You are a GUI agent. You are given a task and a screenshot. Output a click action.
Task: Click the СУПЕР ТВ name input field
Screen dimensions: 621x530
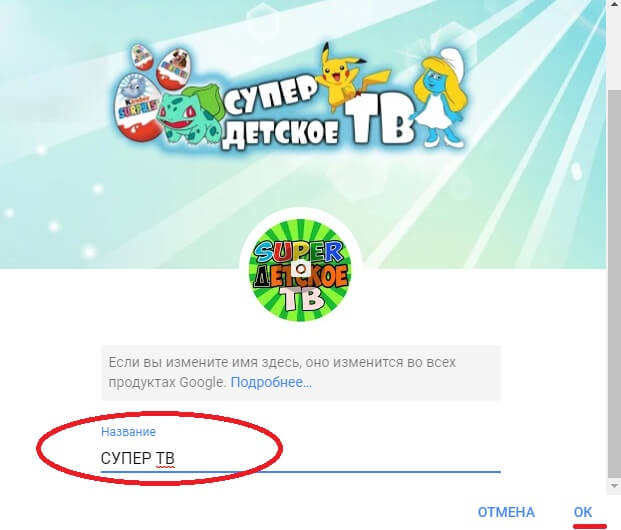(x=301, y=459)
